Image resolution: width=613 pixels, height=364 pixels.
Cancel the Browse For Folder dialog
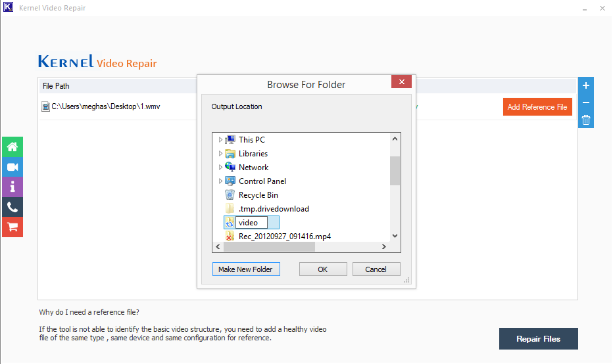(376, 269)
